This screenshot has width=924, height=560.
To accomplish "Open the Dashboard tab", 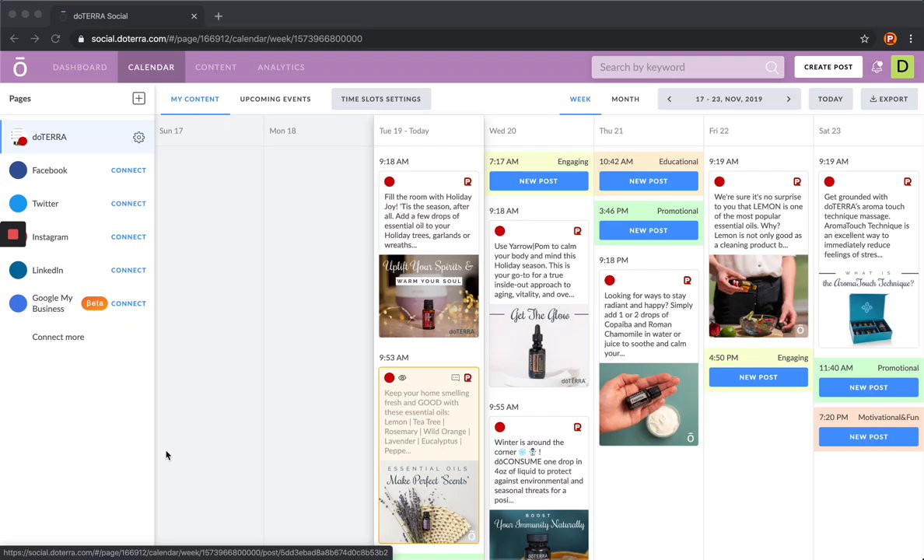I will click(x=80, y=67).
